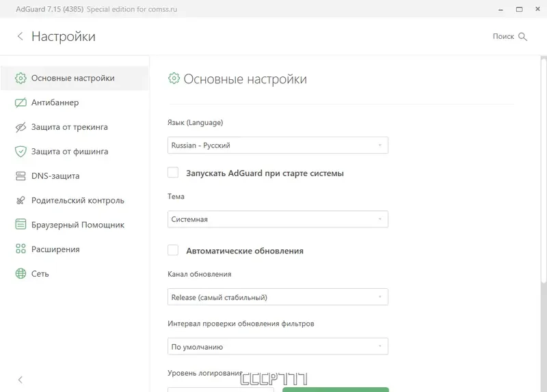Toggle the automatic updates checkbox
Screen dimensions: 547x392
(173, 251)
